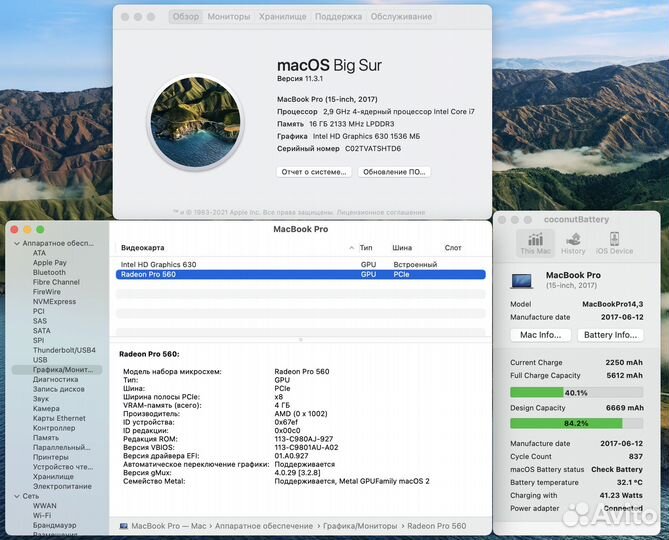Toggle sort arrow in the Видеокарта column header

pos(351,248)
